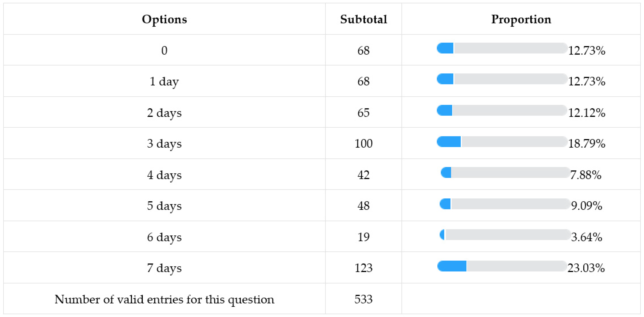
Task: Click the 9.09% percentage text
Action: [587, 206]
